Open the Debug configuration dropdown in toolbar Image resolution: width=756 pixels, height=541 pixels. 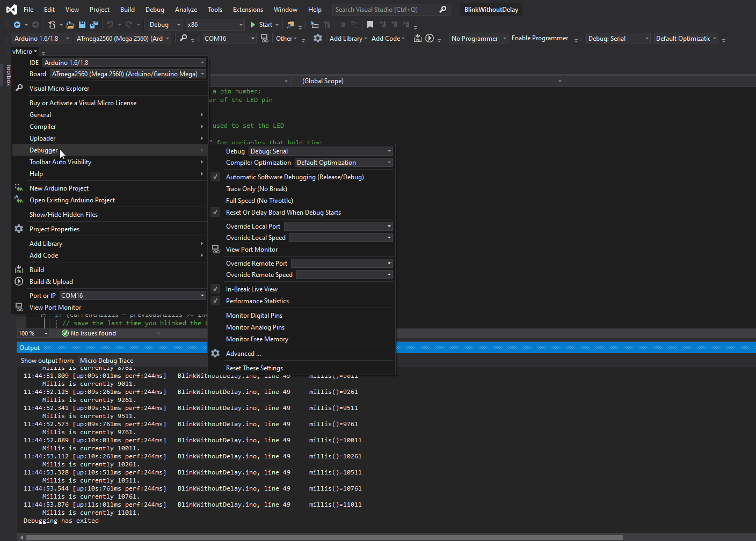(x=165, y=25)
